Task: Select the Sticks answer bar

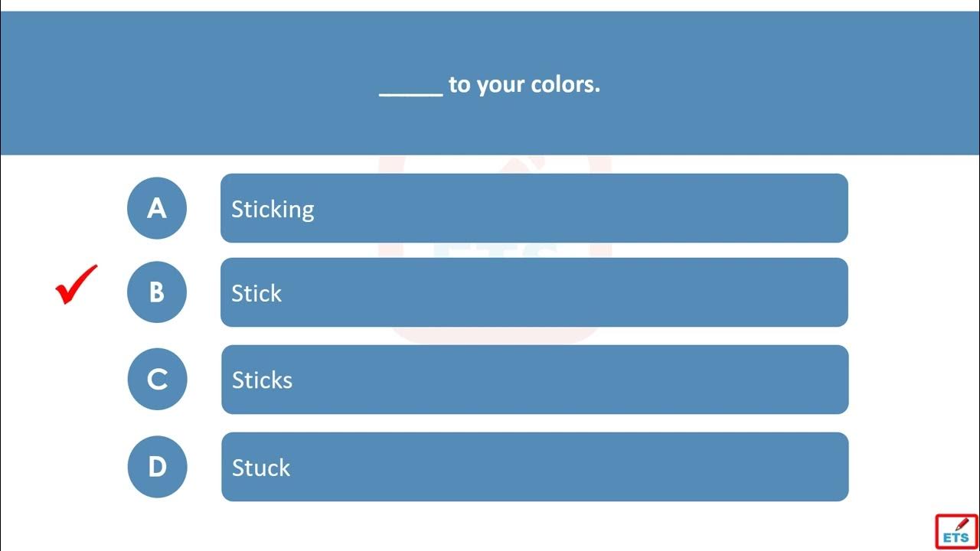Action: 534,380
